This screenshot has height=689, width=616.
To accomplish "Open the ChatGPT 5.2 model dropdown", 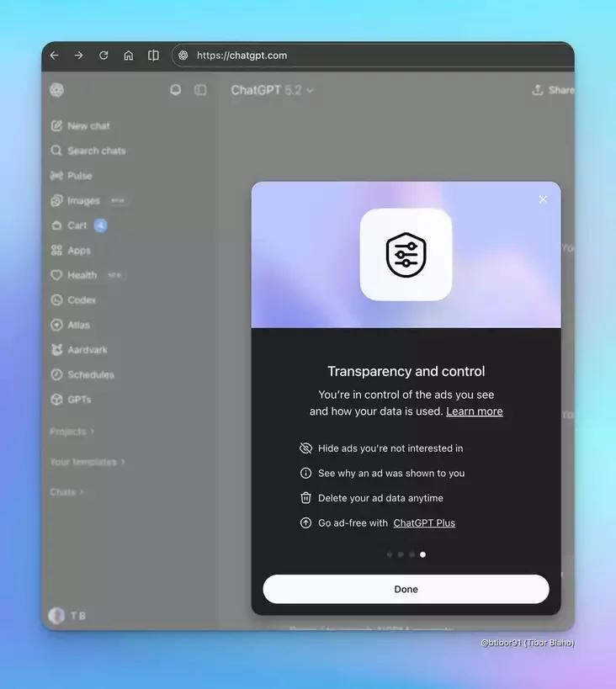I will coord(272,90).
